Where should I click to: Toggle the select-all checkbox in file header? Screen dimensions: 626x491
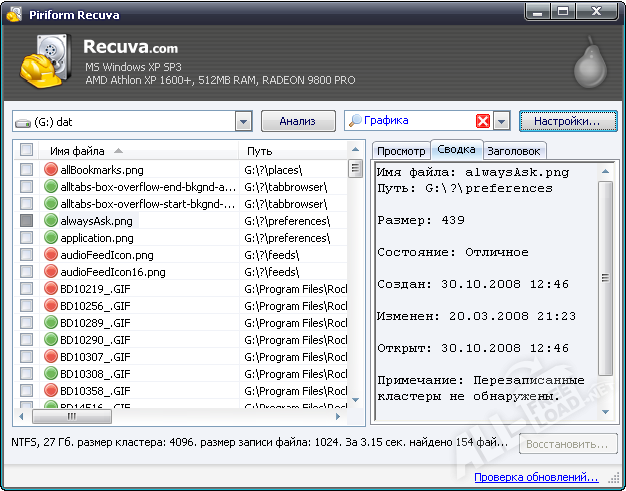(x=26, y=151)
